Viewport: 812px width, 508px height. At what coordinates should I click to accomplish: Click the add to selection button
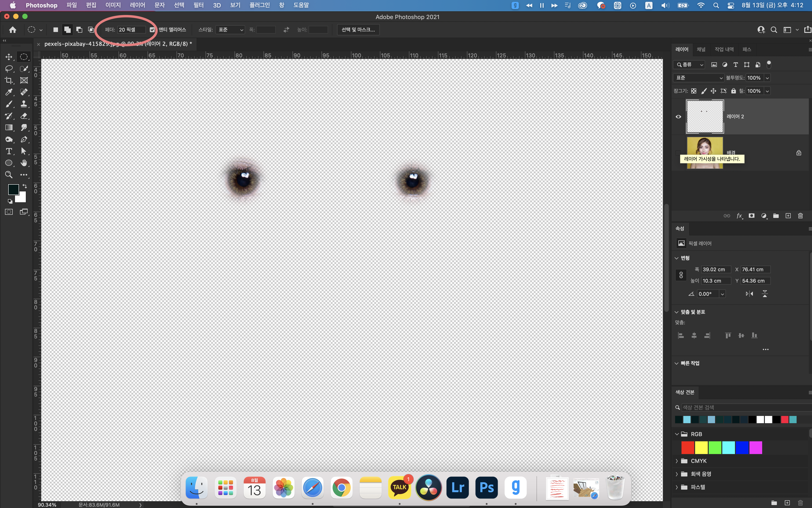(x=67, y=29)
